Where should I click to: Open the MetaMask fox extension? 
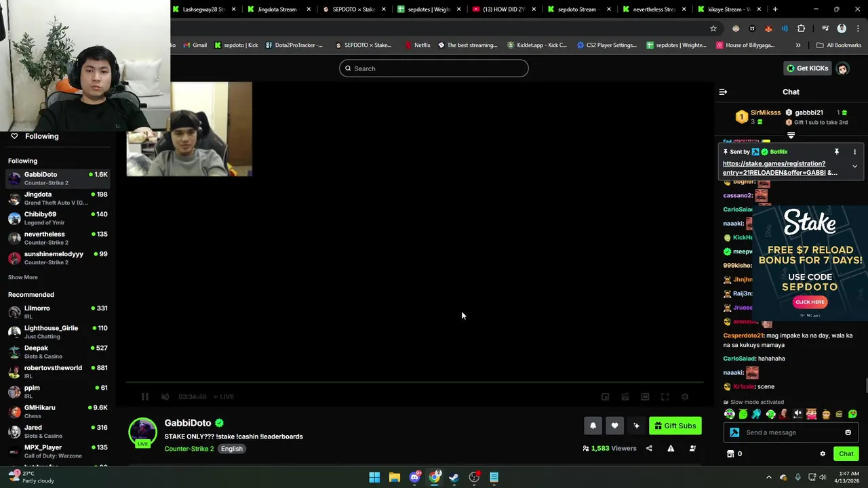click(768, 28)
